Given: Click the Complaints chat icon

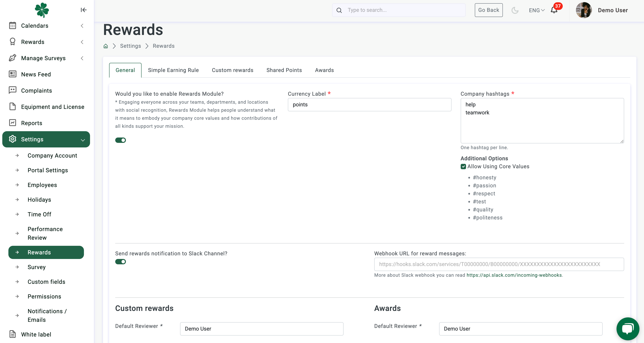Looking at the screenshot, I should [13, 90].
